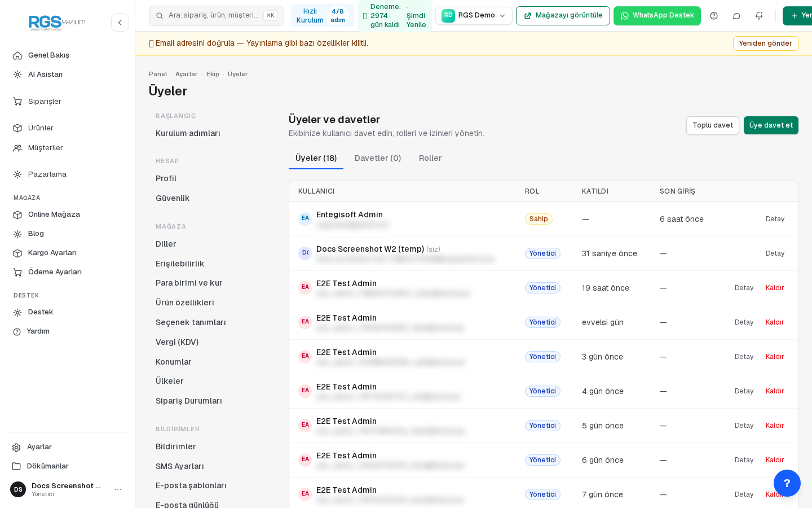Open Detay for Entegisoft Admin row

775,219
